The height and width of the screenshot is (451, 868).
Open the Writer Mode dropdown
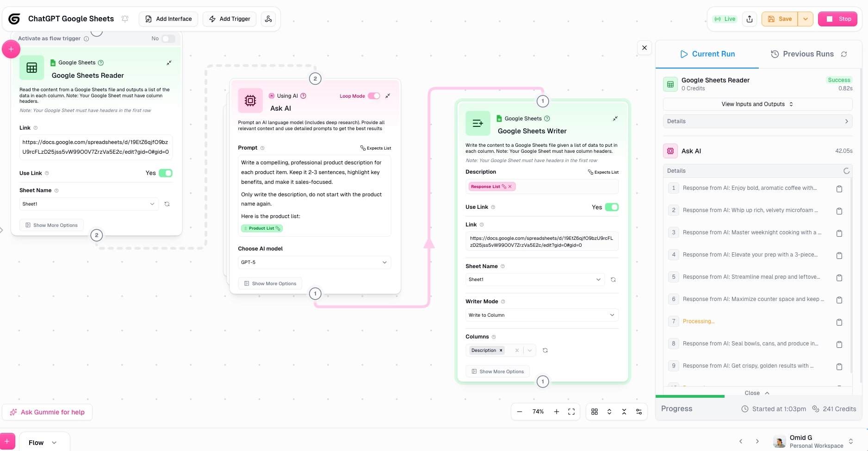542,315
